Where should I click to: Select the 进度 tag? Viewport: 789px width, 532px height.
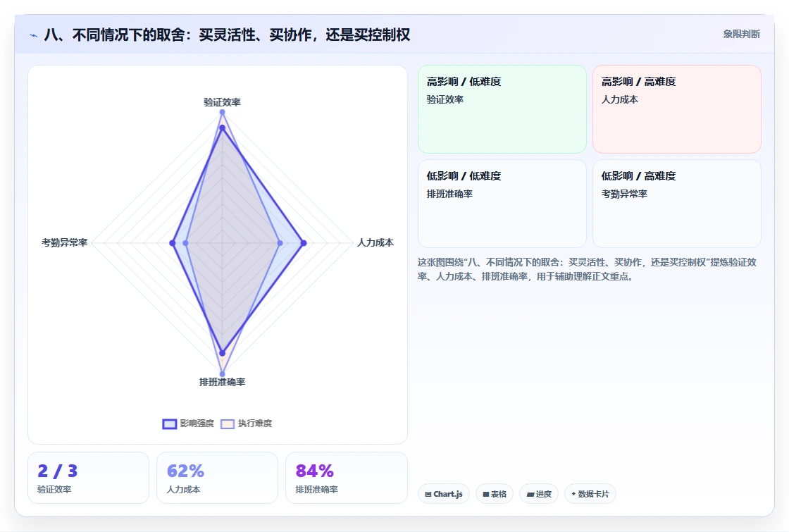(x=538, y=494)
